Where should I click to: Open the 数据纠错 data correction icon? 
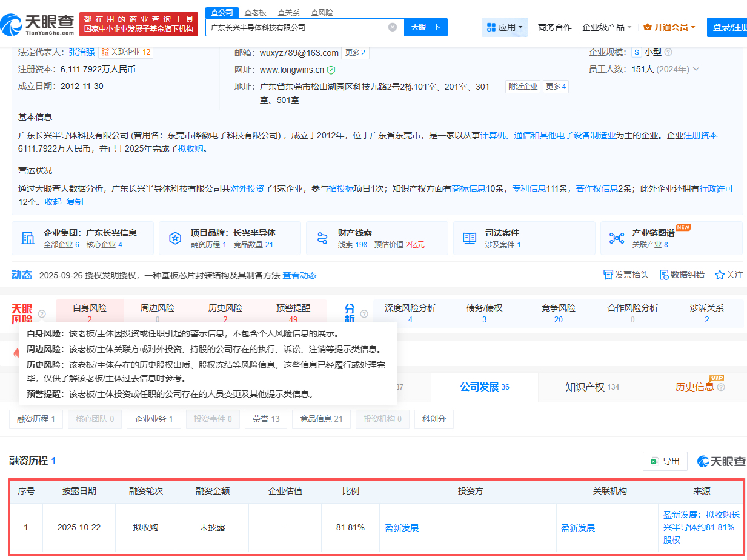(664, 275)
